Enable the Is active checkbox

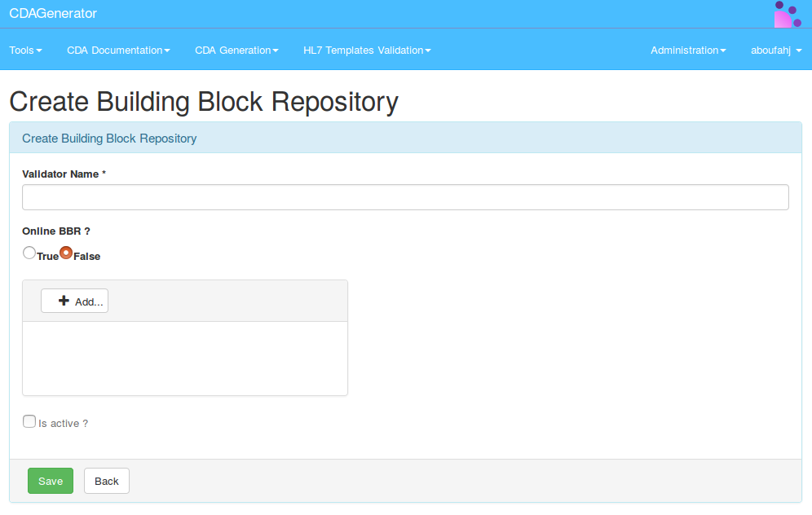(29, 421)
